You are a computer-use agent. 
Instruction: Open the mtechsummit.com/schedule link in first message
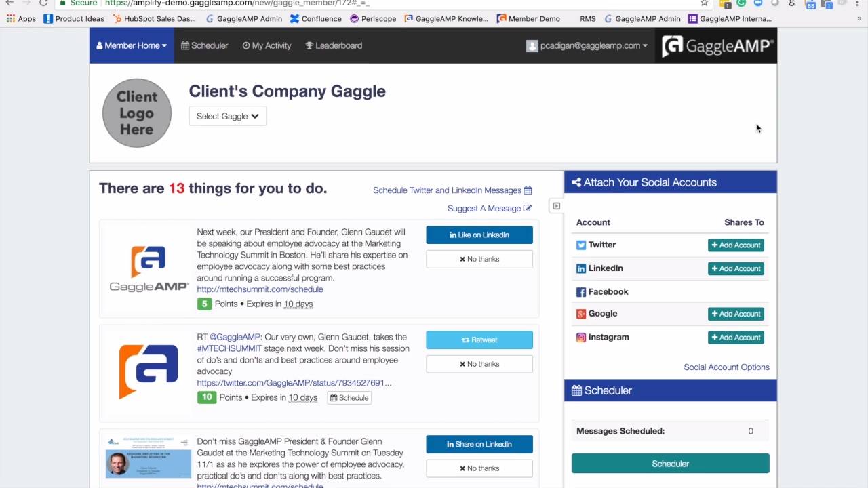[x=260, y=289]
